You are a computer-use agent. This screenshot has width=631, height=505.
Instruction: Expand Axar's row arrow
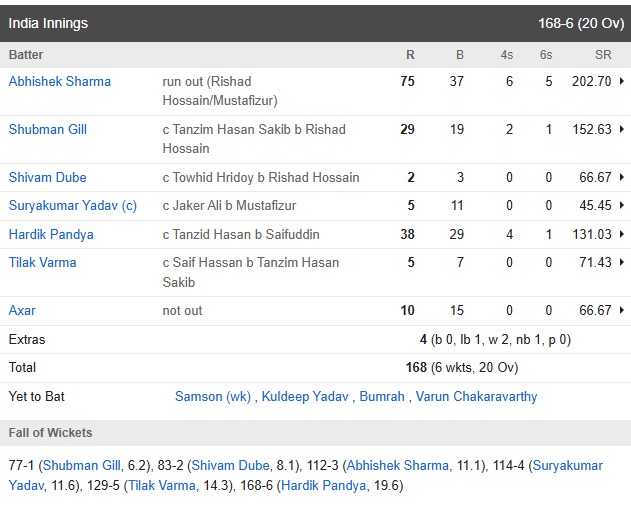623,311
